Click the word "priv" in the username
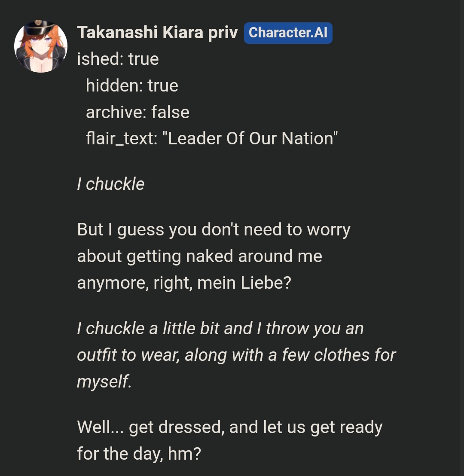Screen dimensions: 464x476 coord(223,33)
